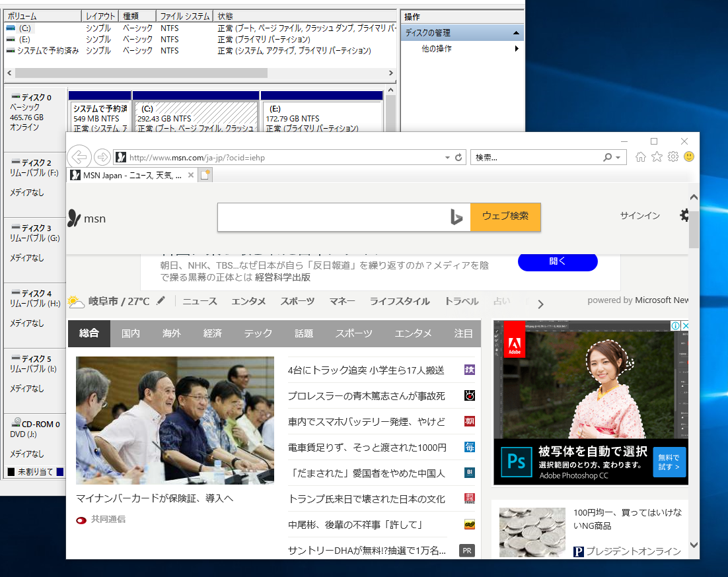Click the coins thumbnail for 100円均一 article
Viewport: 728px width, 577px height.
[x=532, y=532]
